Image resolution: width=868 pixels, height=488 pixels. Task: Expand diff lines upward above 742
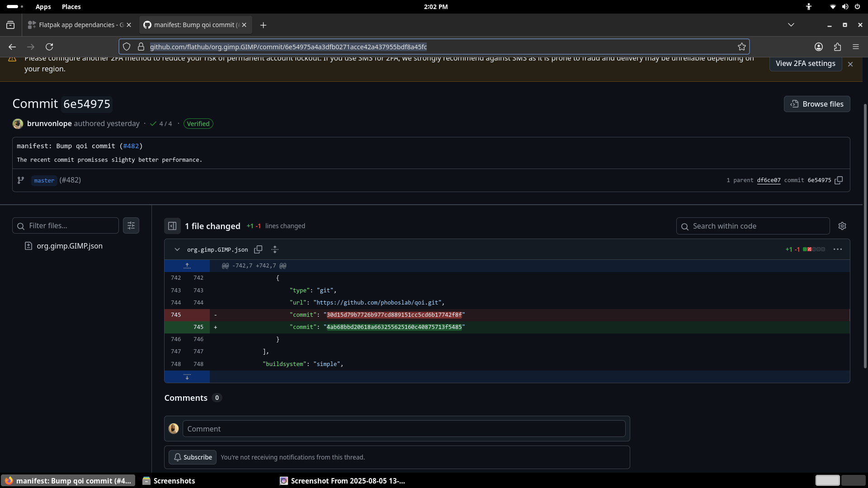tap(187, 266)
